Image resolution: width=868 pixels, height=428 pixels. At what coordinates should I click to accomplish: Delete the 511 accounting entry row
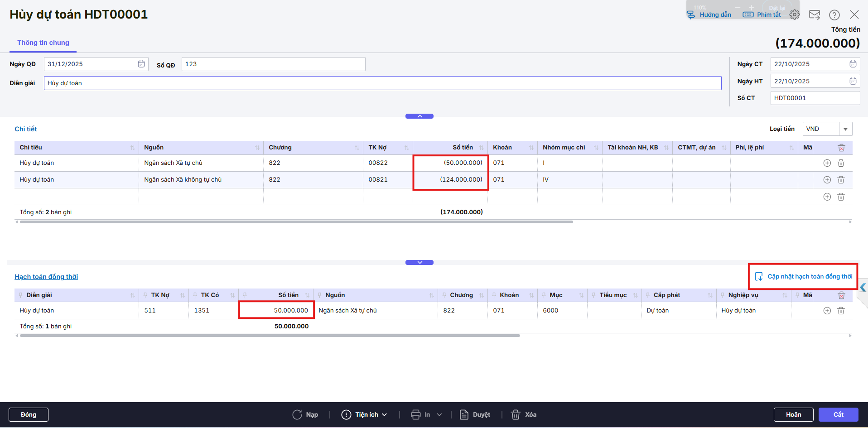(841, 311)
